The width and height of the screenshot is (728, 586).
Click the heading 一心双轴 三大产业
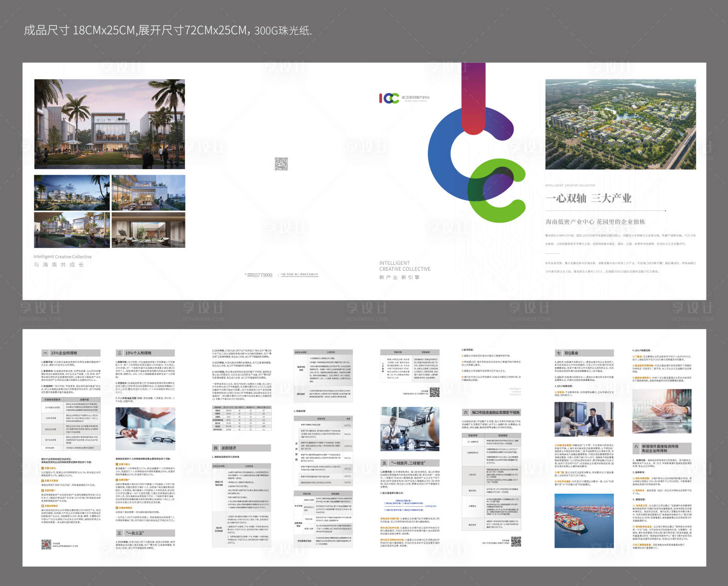pyautogui.click(x=588, y=198)
